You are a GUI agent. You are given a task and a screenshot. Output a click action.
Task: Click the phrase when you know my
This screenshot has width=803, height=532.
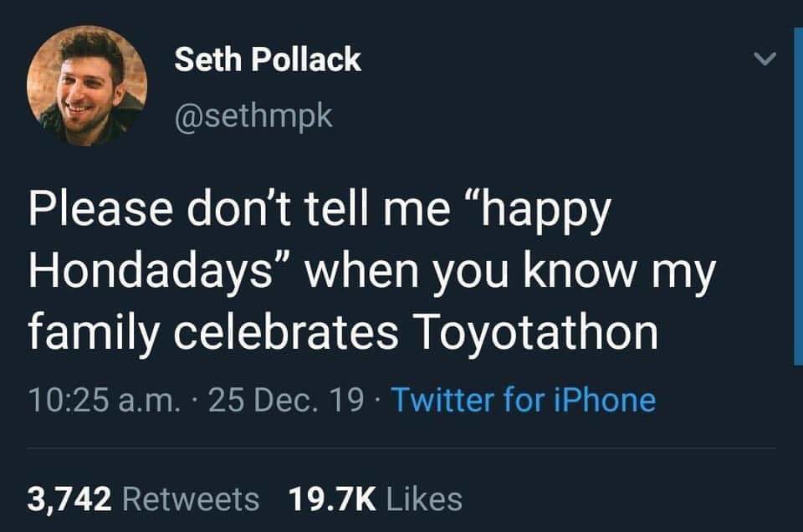point(510,274)
